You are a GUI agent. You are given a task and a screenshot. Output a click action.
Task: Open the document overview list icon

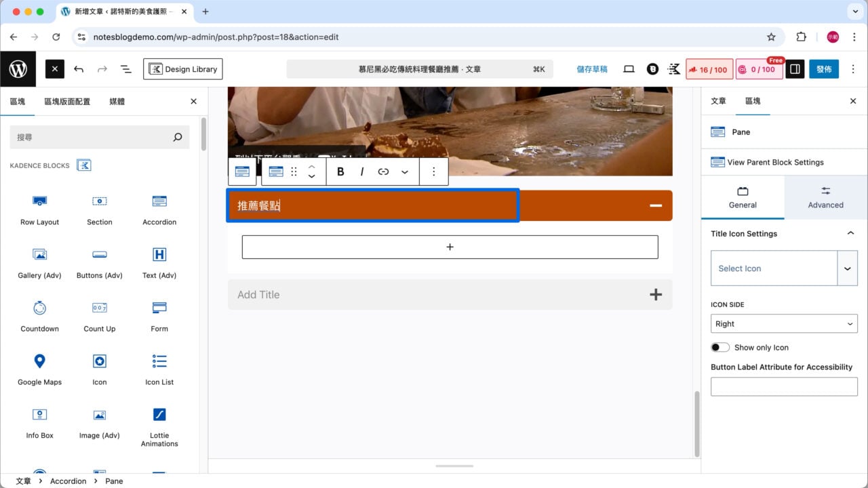pos(125,69)
